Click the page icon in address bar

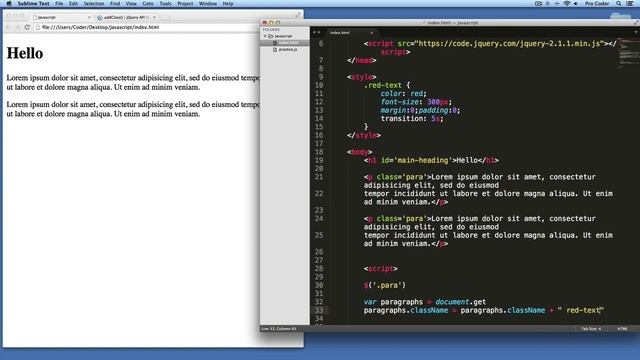pyautogui.click(x=38, y=27)
